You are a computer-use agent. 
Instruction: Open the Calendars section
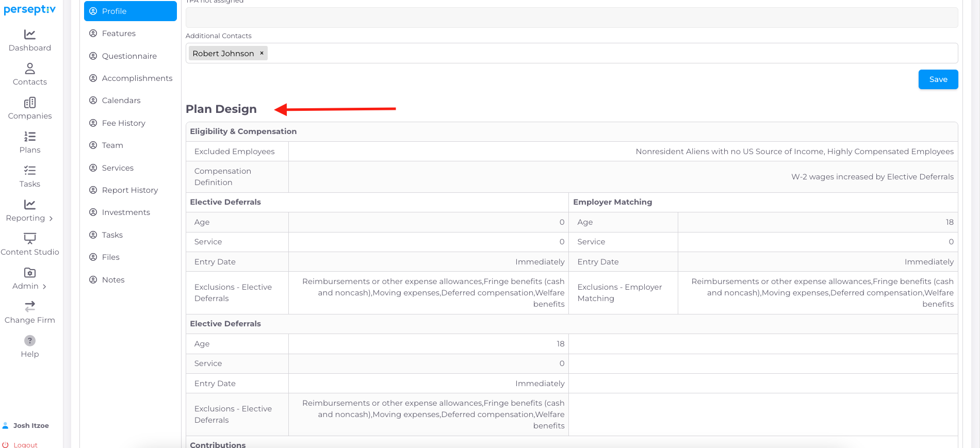click(121, 101)
